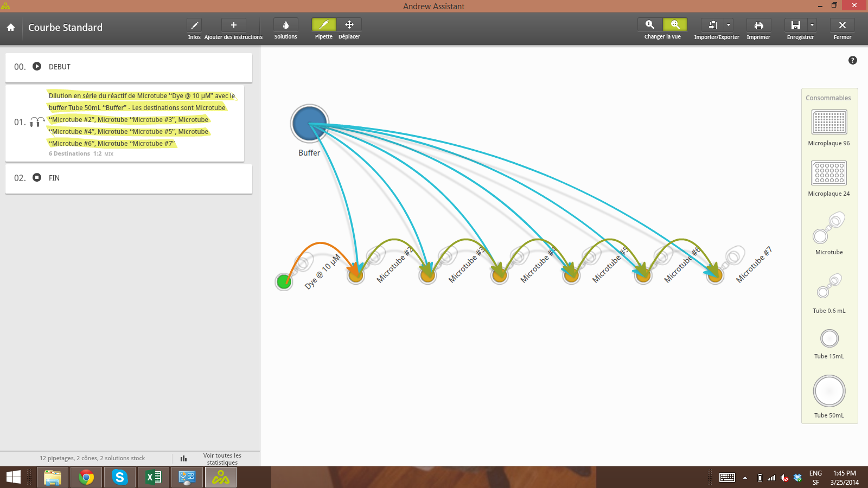
Task: Select Microtube #4 on the canvas
Action: (x=500, y=275)
